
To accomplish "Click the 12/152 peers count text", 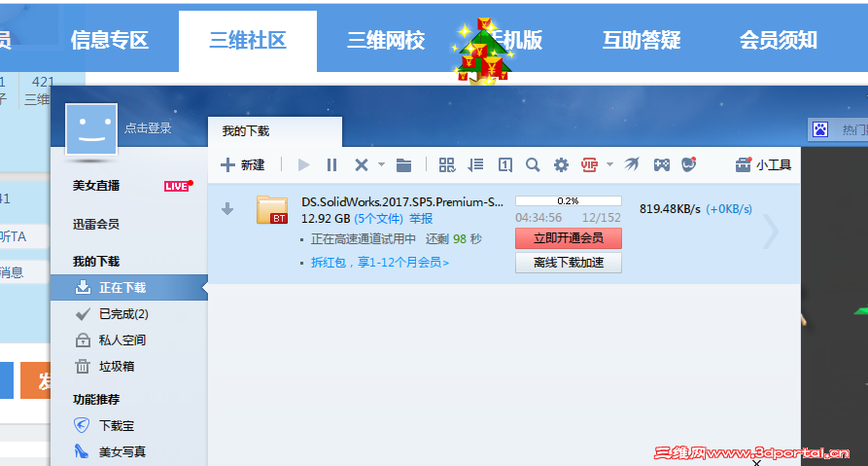I will [x=601, y=218].
